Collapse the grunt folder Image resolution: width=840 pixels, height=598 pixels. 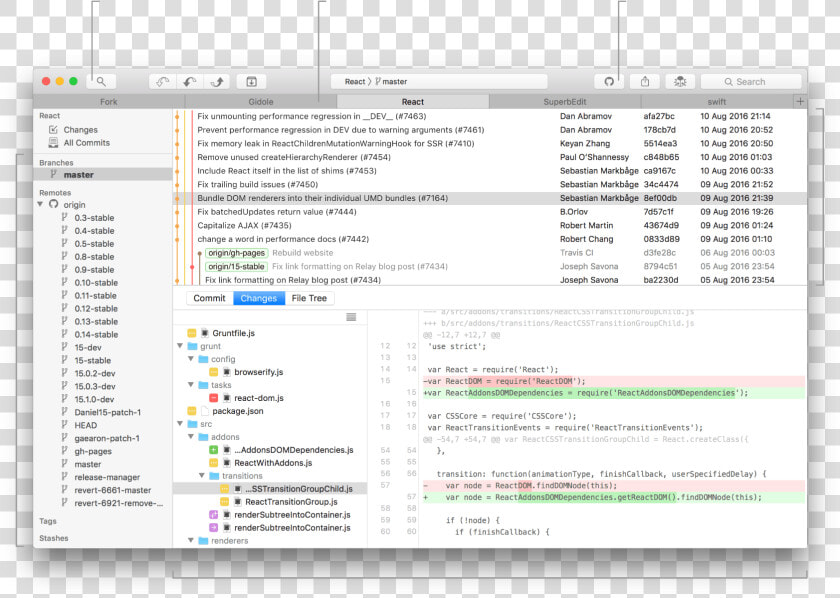point(181,346)
